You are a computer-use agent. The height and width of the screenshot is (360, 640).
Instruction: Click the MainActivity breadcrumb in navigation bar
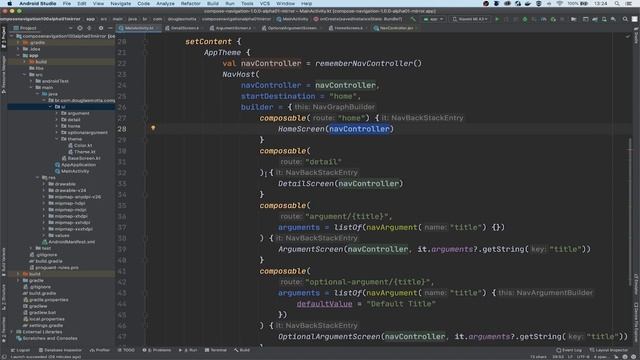(293, 19)
